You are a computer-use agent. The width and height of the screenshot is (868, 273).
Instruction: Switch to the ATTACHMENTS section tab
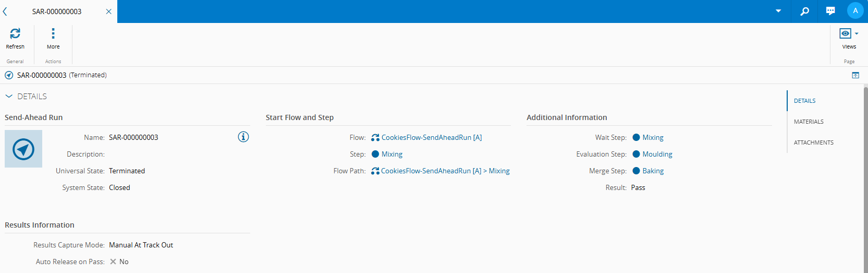[x=813, y=143]
